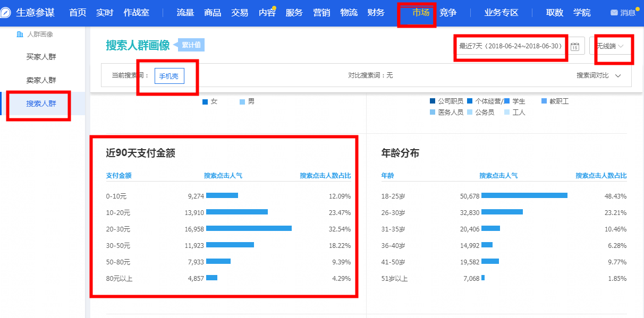Click the 18-25岁 age distribution bar

(x=524, y=195)
